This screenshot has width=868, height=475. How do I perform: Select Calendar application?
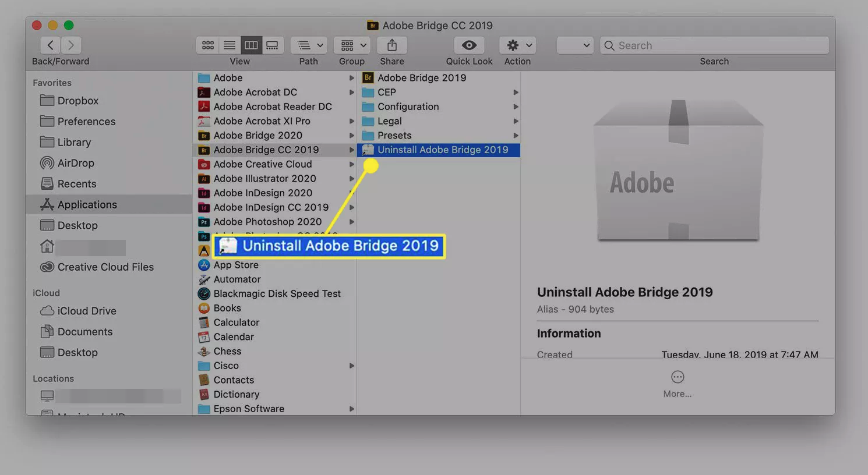(x=274, y=336)
